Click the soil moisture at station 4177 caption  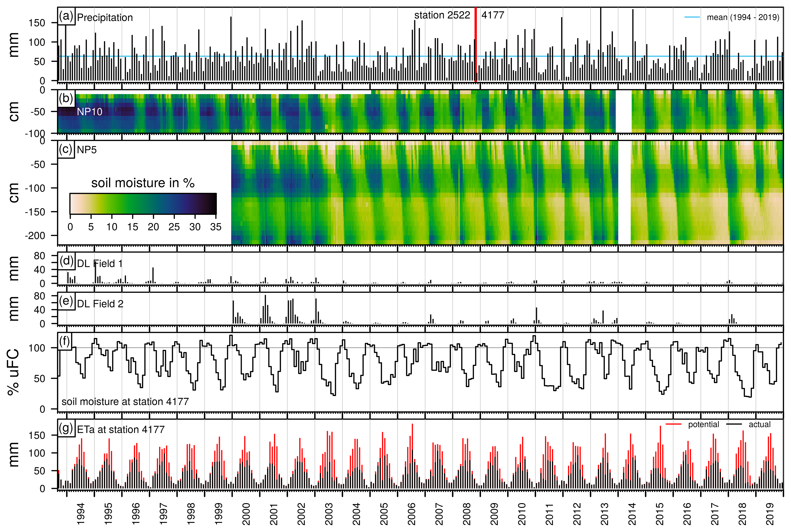[x=125, y=402]
